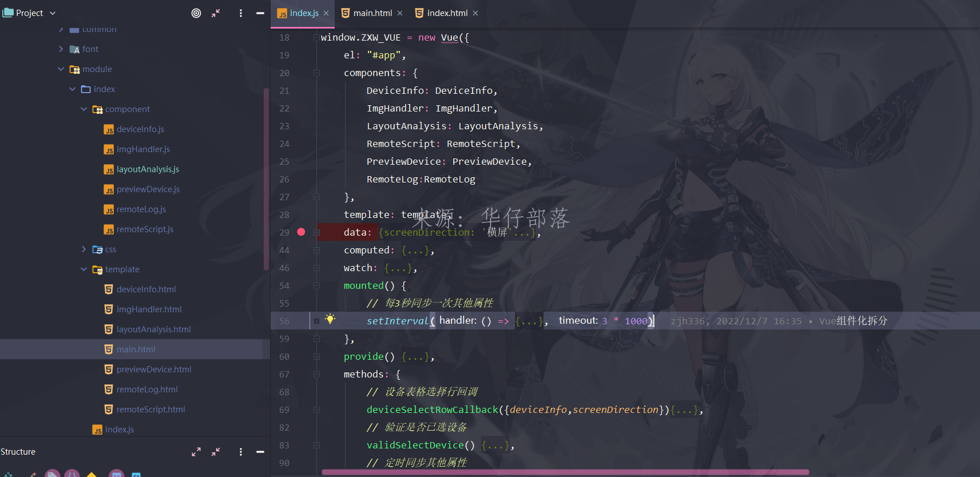Click the Vue identifier on line 18
The image size is (980, 477).
(450, 38)
